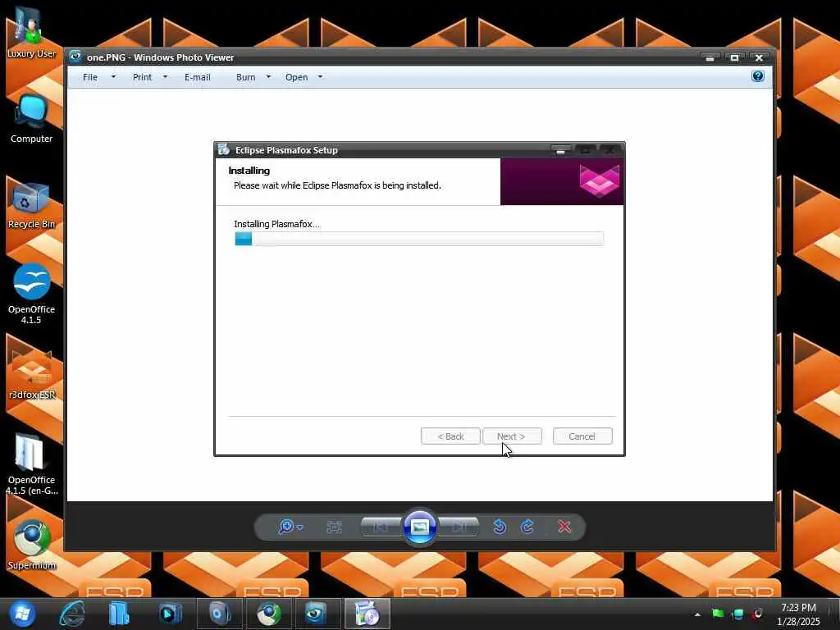Click the "Installing" heading text
The width and height of the screenshot is (840, 630).
point(249,171)
